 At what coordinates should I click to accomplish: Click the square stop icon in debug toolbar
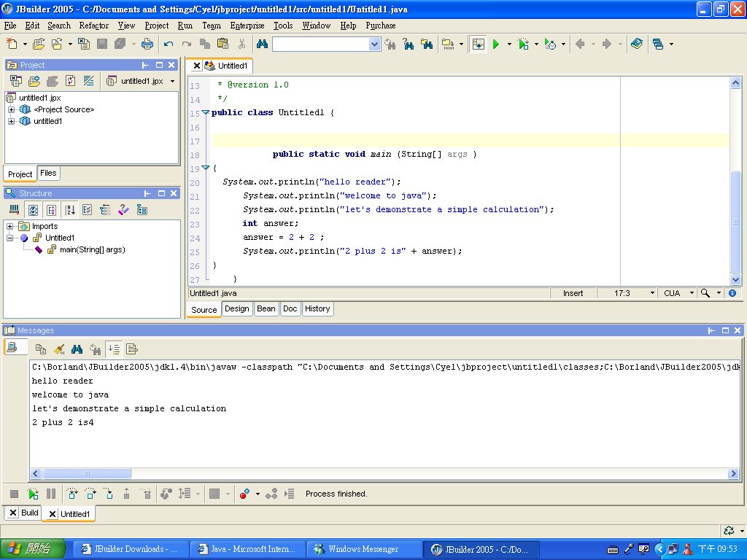pyautogui.click(x=15, y=494)
